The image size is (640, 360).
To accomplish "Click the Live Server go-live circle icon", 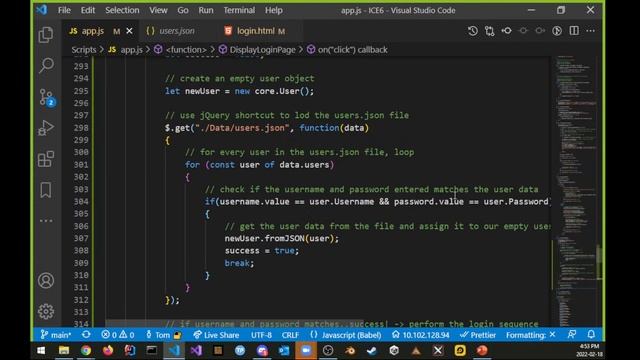I will coord(557,31).
